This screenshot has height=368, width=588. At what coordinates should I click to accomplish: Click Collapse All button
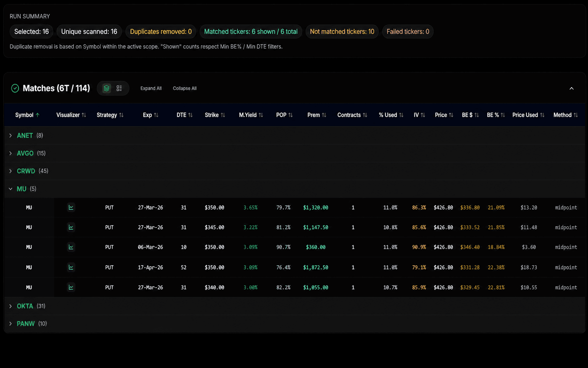[x=185, y=88]
